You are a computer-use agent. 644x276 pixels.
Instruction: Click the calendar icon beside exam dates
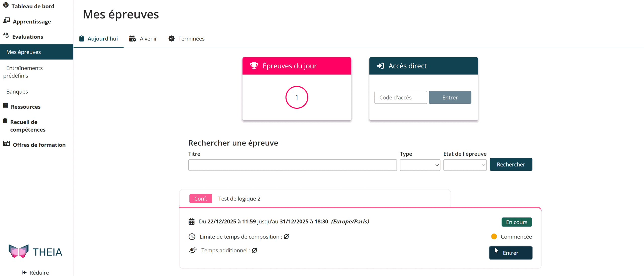point(191,221)
